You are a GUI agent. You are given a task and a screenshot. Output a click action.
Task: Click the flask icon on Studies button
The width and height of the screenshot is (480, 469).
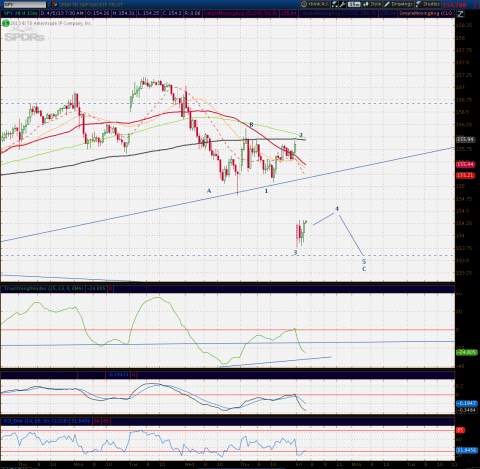coord(418,4)
